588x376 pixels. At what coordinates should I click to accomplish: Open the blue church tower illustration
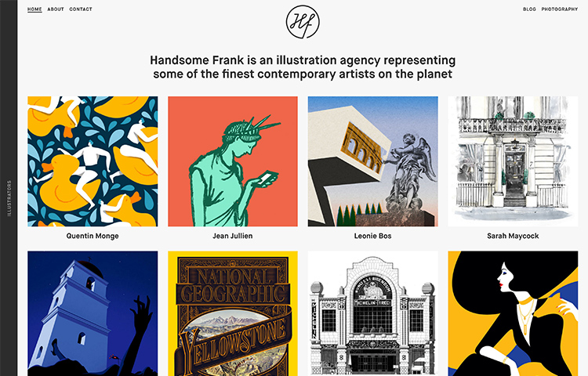coord(93,313)
